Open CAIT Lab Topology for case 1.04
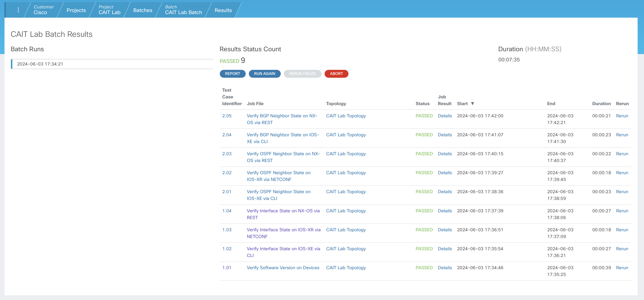Image resolution: width=644 pixels, height=300 pixels. 345,211
